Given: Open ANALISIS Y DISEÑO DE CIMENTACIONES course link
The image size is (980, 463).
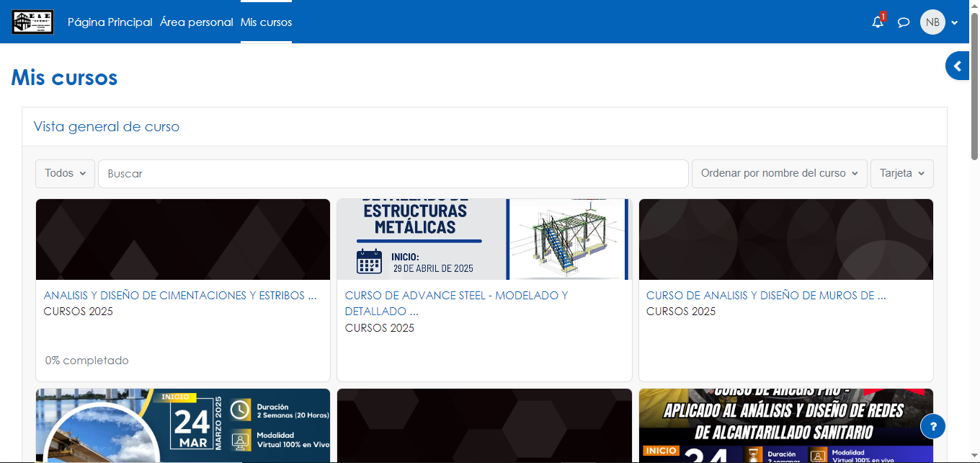Looking at the screenshot, I should [180, 296].
